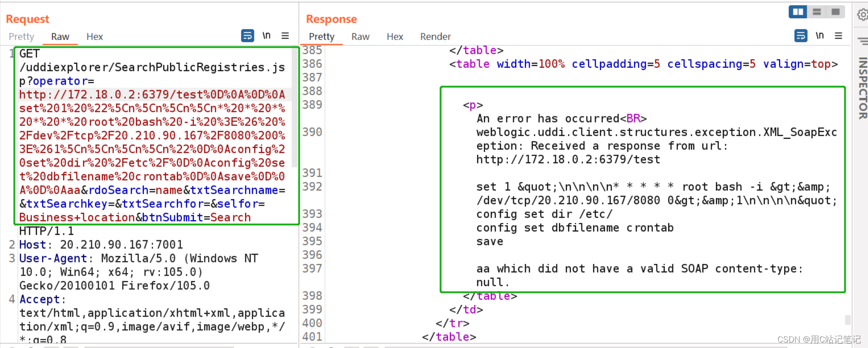This screenshot has width=868, height=348.
Task: Click the table width=100% tag line
Action: point(643,64)
